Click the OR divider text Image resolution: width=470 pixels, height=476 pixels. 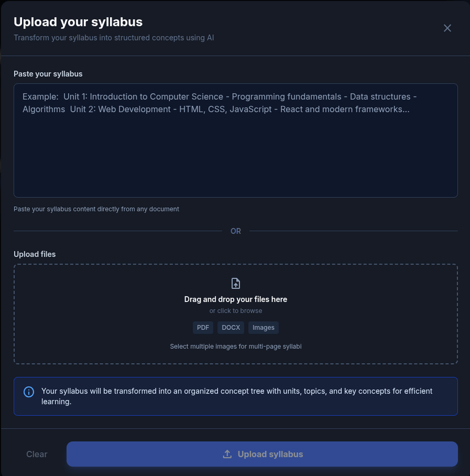(x=236, y=231)
